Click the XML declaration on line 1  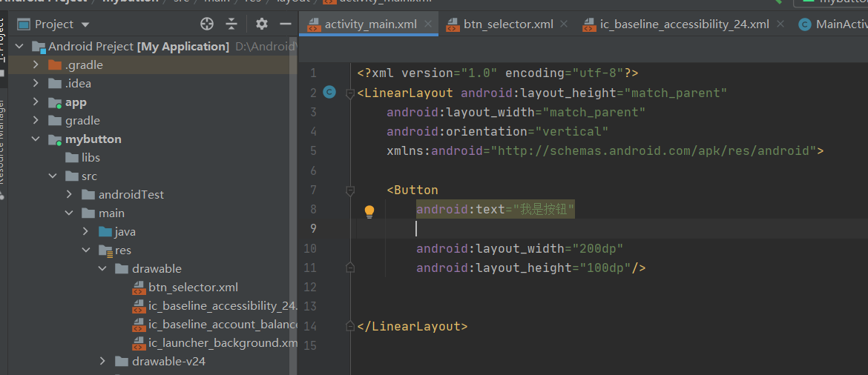click(498, 73)
